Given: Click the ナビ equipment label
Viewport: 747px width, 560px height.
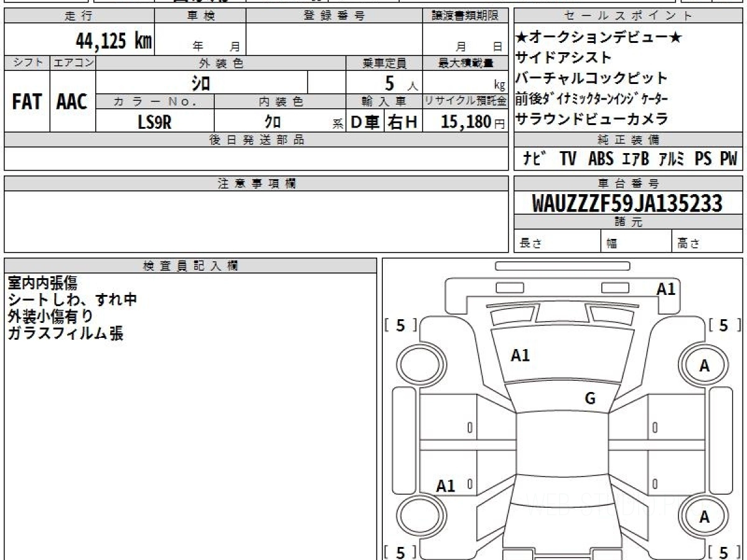Looking at the screenshot, I should click(535, 159).
